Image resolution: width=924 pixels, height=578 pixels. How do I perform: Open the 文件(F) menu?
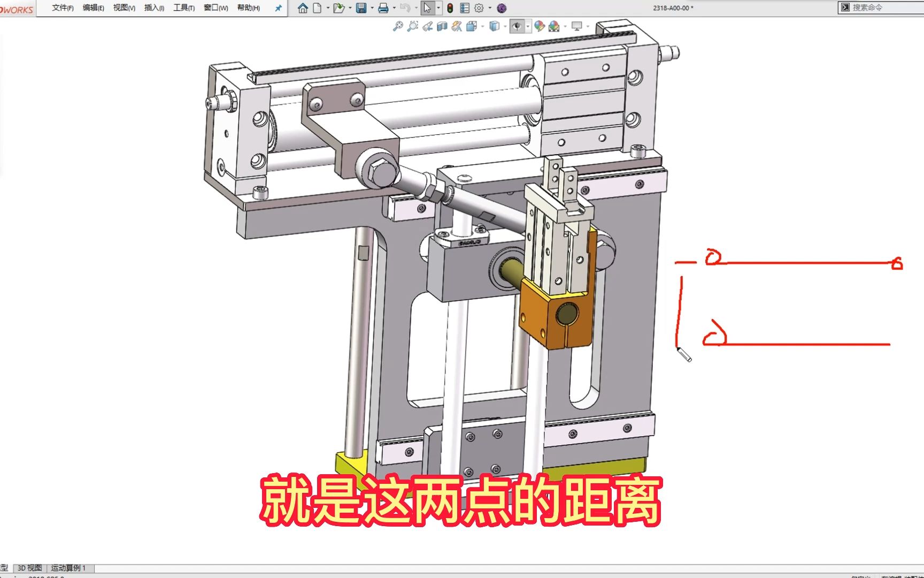(x=63, y=8)
